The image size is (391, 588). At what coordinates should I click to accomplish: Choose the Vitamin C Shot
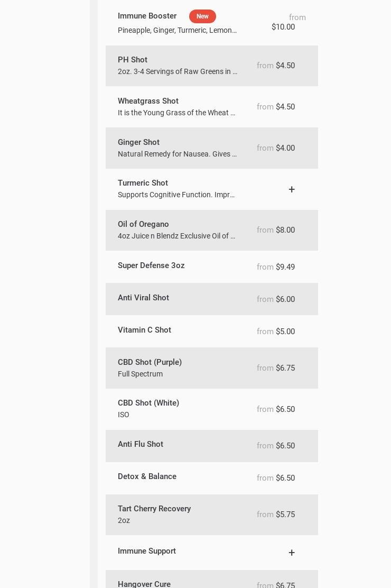144,330
